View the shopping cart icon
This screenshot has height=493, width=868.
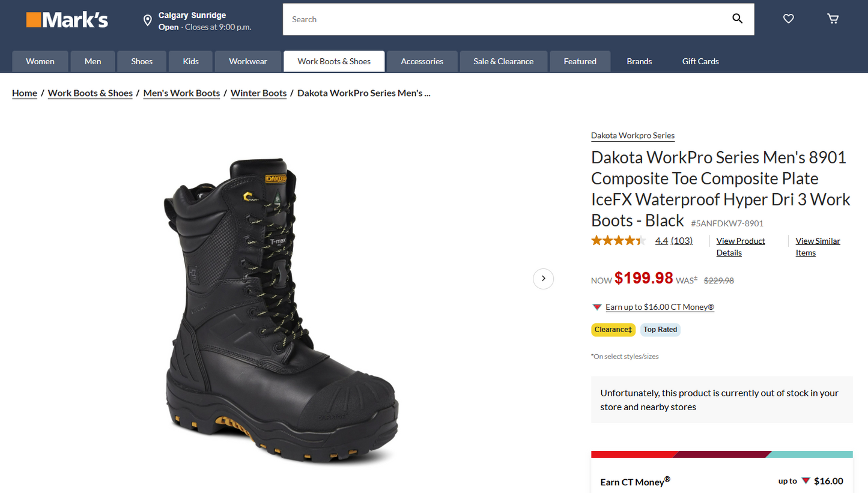[x=833, y=19]
